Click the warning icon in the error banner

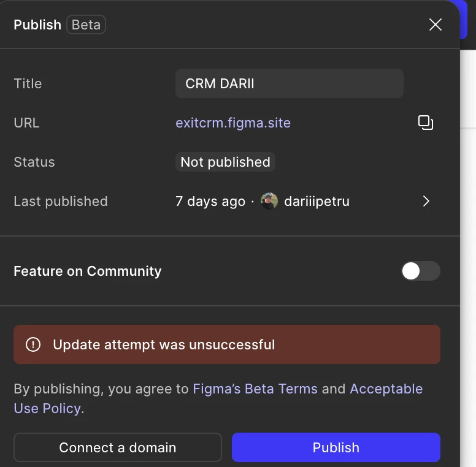[x=33, y=344]
